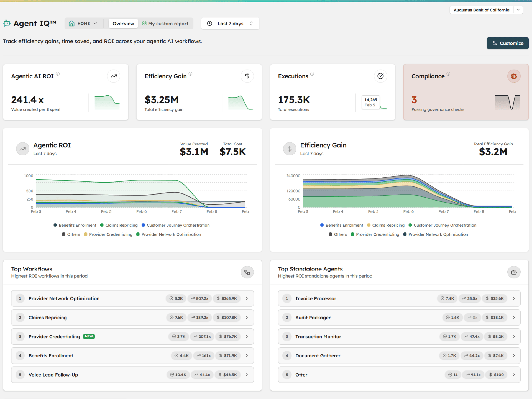Switch to the My custom report tab
This screenshot has width=532, height=399.
pos(165,23)
